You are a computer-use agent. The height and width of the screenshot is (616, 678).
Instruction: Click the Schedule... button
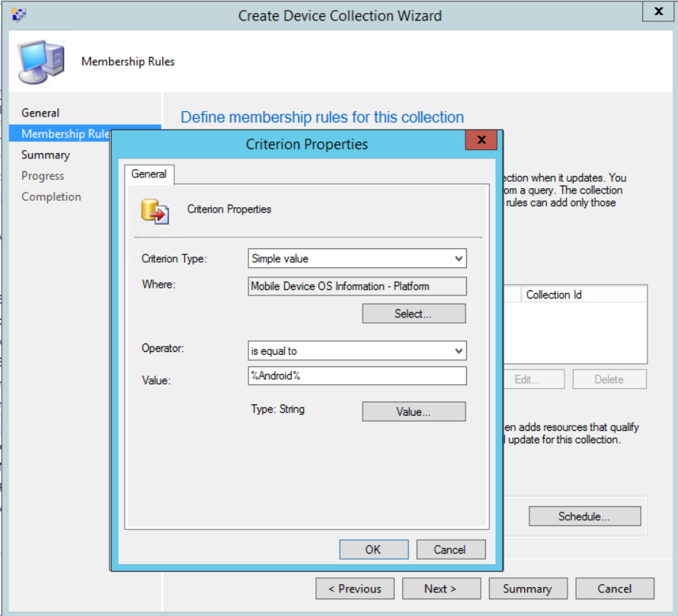(x=584, y=516)
